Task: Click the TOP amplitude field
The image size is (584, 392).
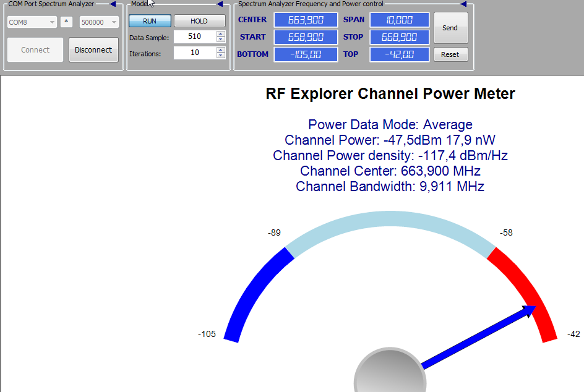Action: click(x=399, y=54)
